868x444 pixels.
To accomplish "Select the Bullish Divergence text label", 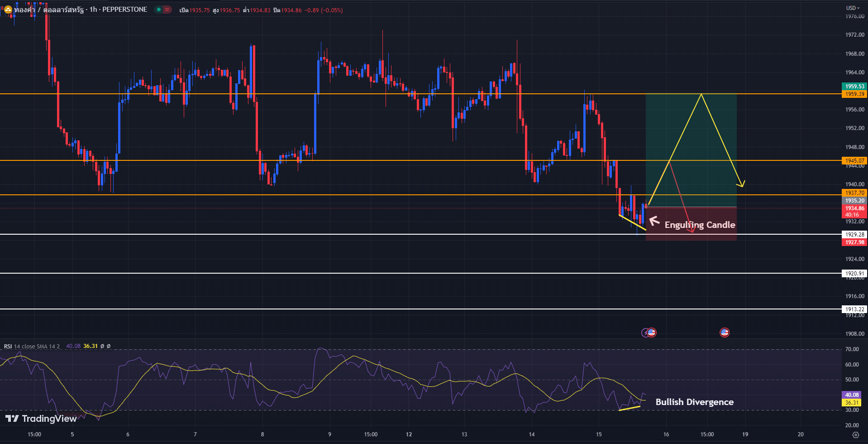I will [694, 402].
